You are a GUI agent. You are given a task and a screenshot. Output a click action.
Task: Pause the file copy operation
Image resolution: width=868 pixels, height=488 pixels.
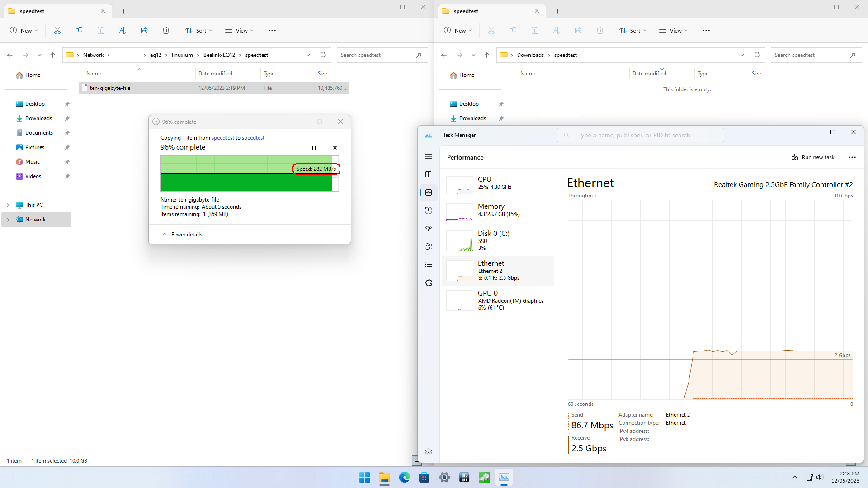click(x=314, y=148)
